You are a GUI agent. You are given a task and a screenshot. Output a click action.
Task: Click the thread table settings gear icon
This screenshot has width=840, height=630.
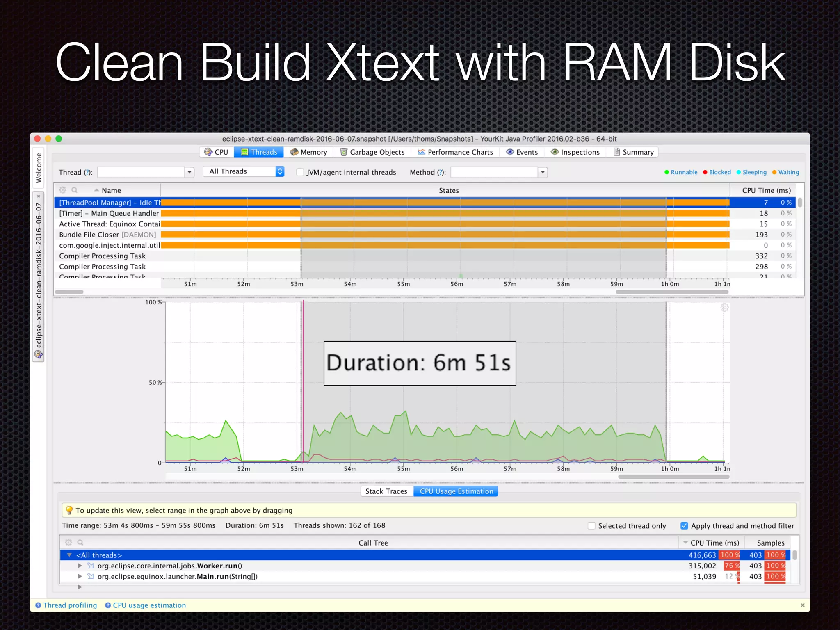pyautogui.click(x=63, y=190)
